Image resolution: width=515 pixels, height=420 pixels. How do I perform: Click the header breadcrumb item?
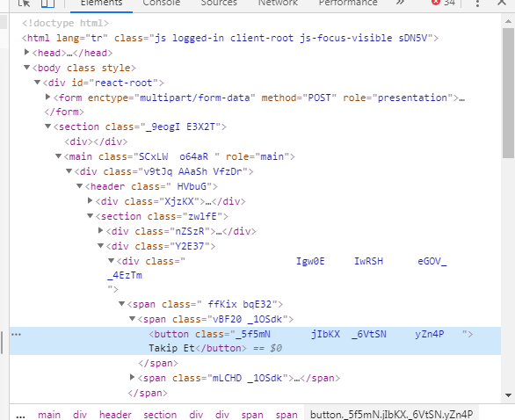tap(115, 415)
